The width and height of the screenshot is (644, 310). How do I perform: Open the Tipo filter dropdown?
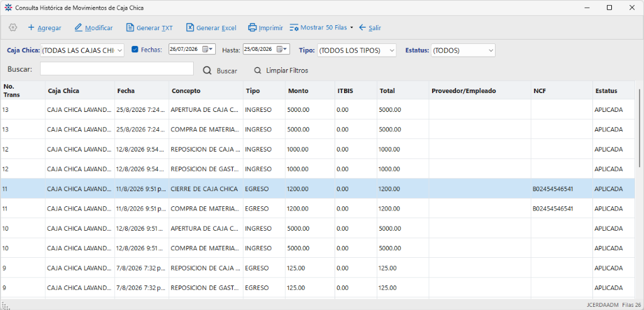392,50
